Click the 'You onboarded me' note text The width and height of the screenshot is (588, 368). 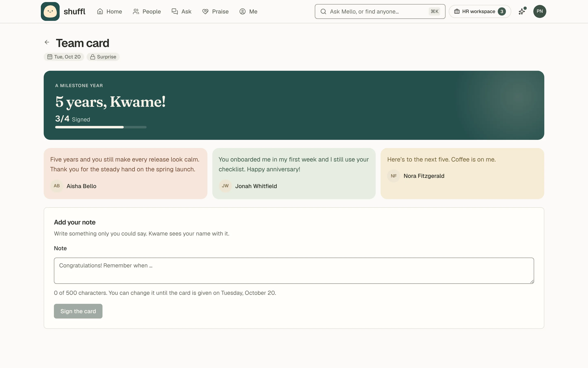point(294,164)
